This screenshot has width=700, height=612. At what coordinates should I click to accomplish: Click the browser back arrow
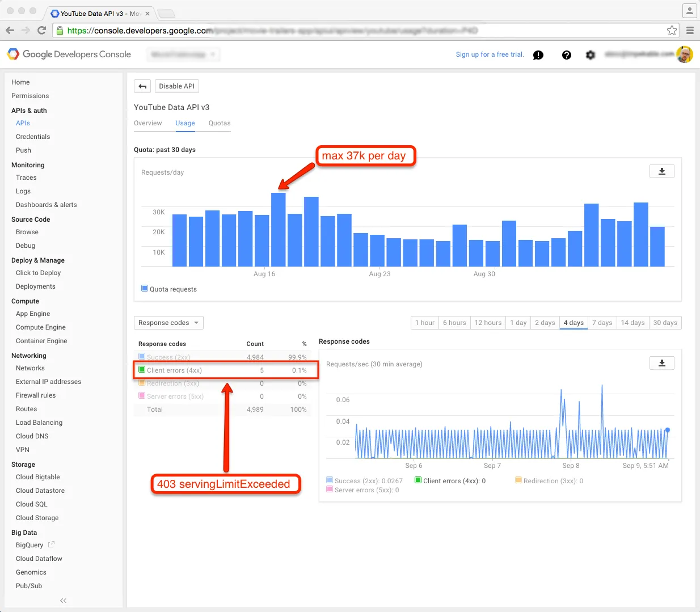coord(10,31)
